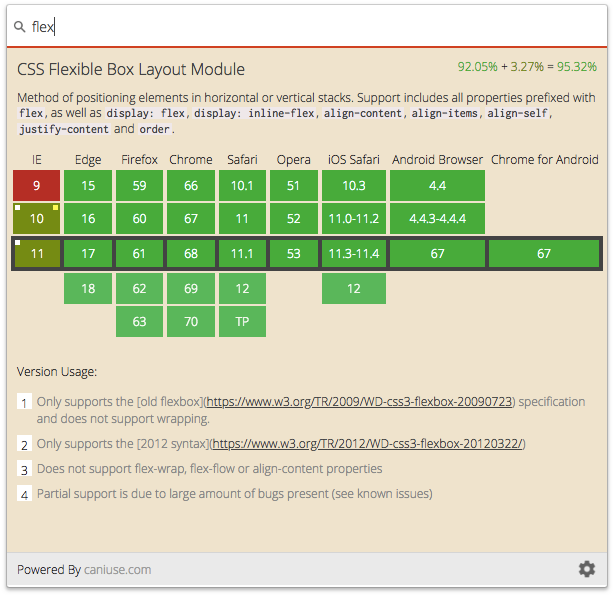Click Safari version 11 cell
Image resolution: width=614 pixels, height=596 pixels.
(242, 218)
